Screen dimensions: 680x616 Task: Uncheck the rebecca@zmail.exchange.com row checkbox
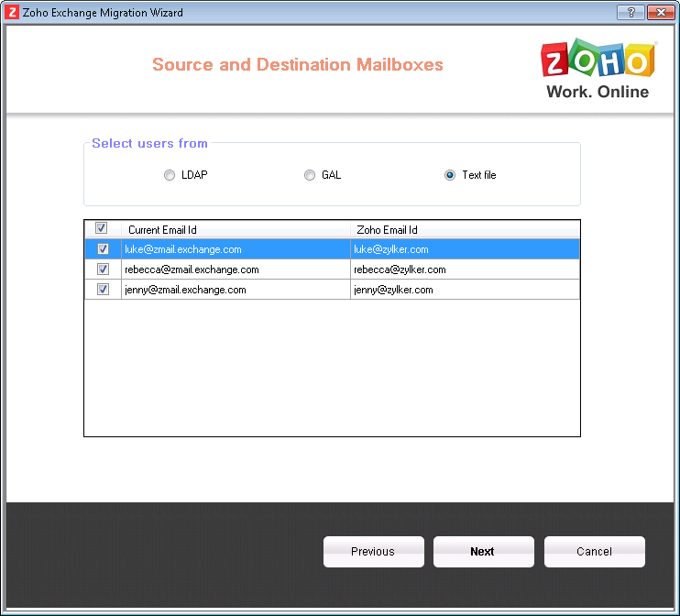point(103,269)
